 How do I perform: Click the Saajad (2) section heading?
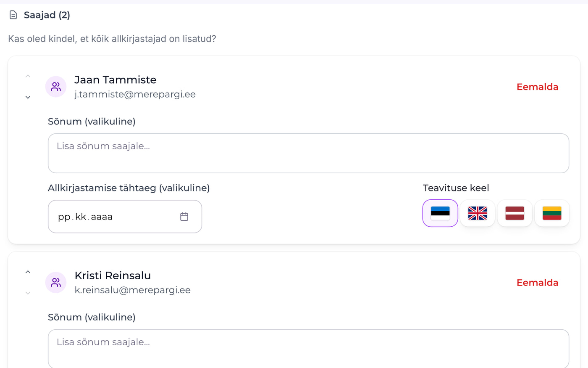coord(47,15)
